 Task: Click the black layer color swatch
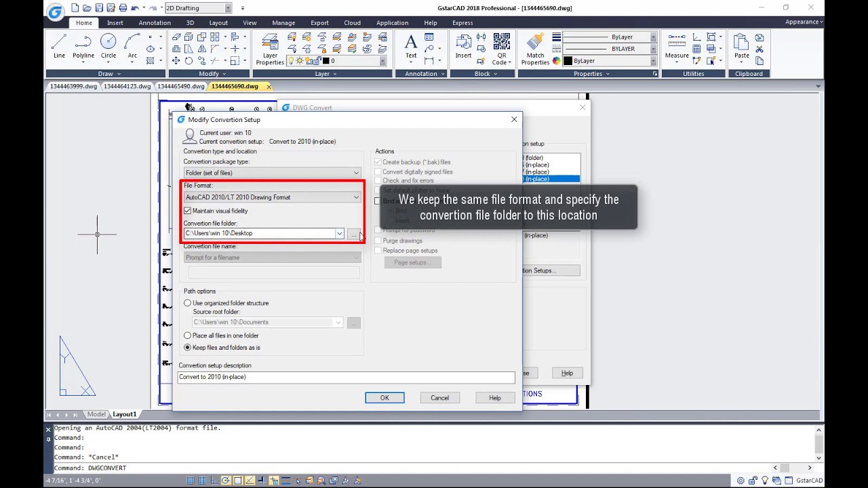click(325, 61)
